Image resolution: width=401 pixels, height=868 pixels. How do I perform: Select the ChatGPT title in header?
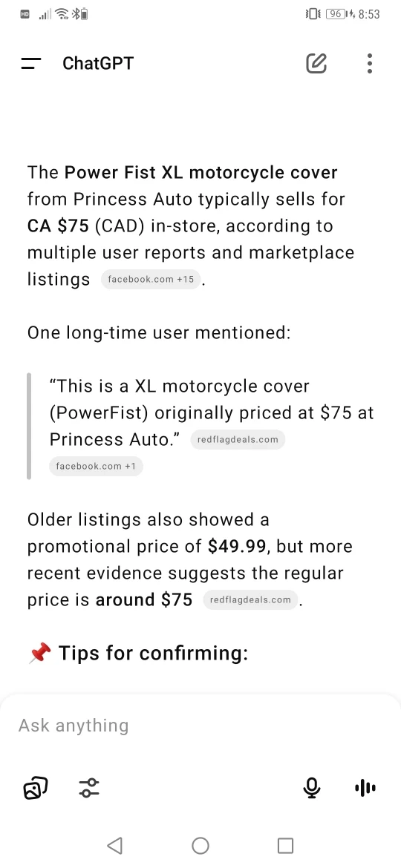tap(98, 64)
